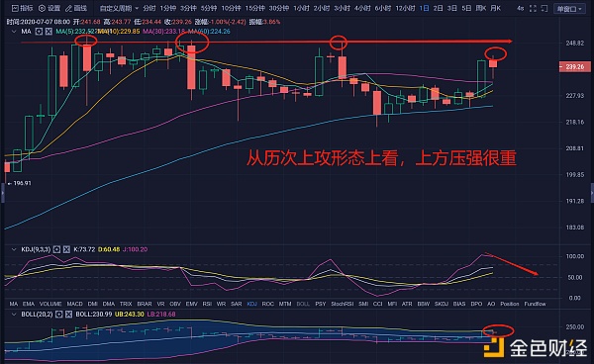This screenshot has width=594, height=364.
Task: Select the 5日 interval
Action: 466,8
